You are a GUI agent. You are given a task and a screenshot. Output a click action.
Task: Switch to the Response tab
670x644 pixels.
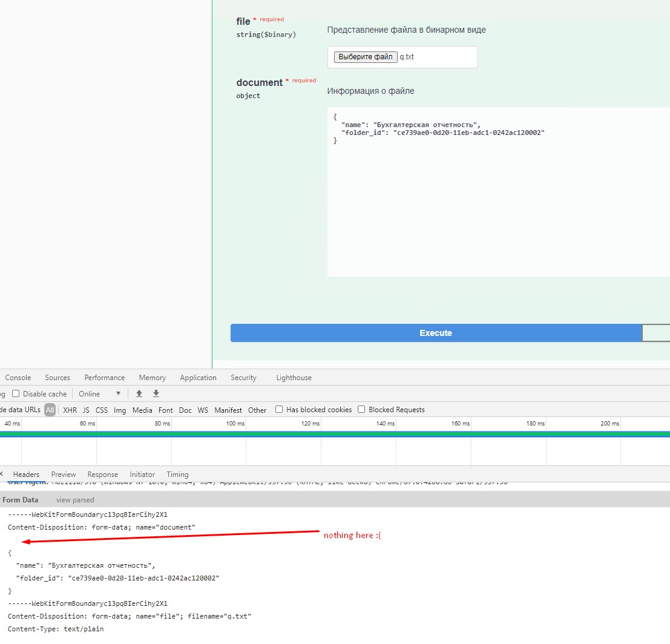[102, 475]
